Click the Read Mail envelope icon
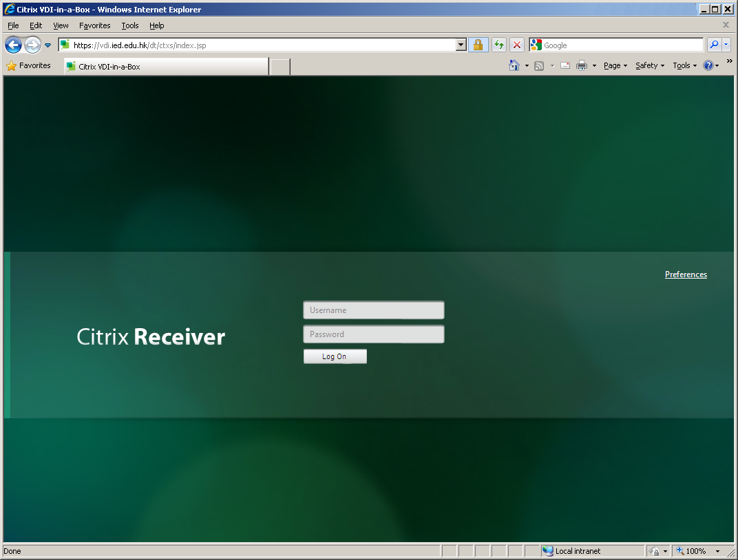The image size is (738, 560). tap(565, 66)
